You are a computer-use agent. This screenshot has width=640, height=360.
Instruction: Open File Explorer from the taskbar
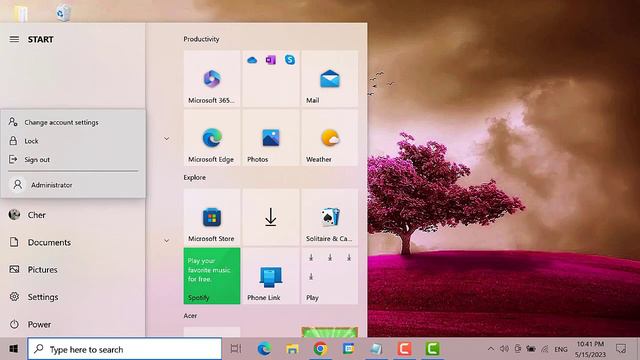coord(292,349)
